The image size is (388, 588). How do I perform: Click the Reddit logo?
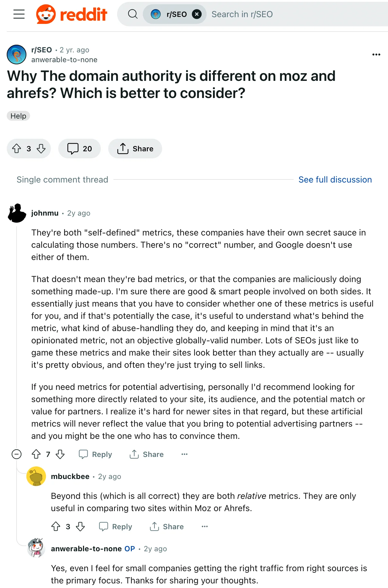pos(72,14)
